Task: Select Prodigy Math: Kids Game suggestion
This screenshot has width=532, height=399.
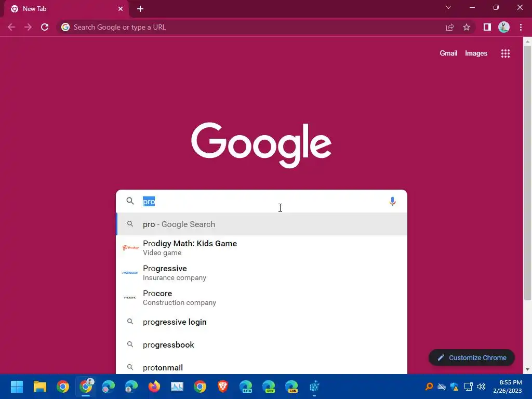Action: 261,248
